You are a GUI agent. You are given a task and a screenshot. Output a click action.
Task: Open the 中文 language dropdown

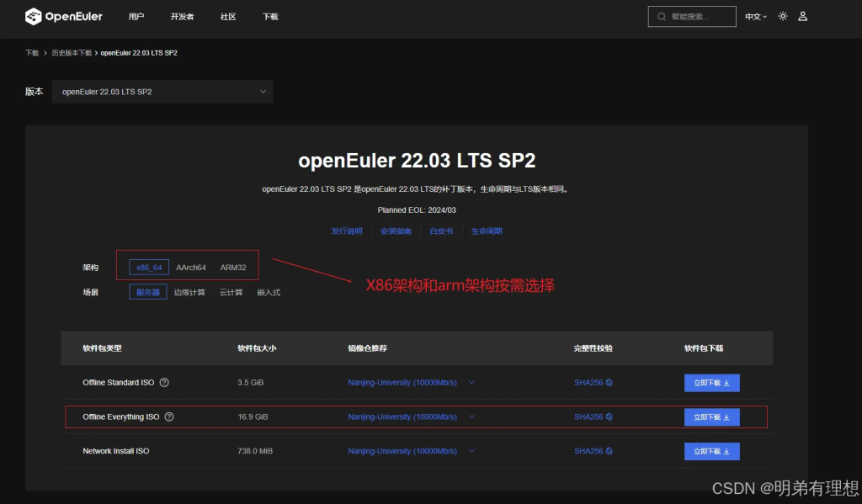pos(756,17)
